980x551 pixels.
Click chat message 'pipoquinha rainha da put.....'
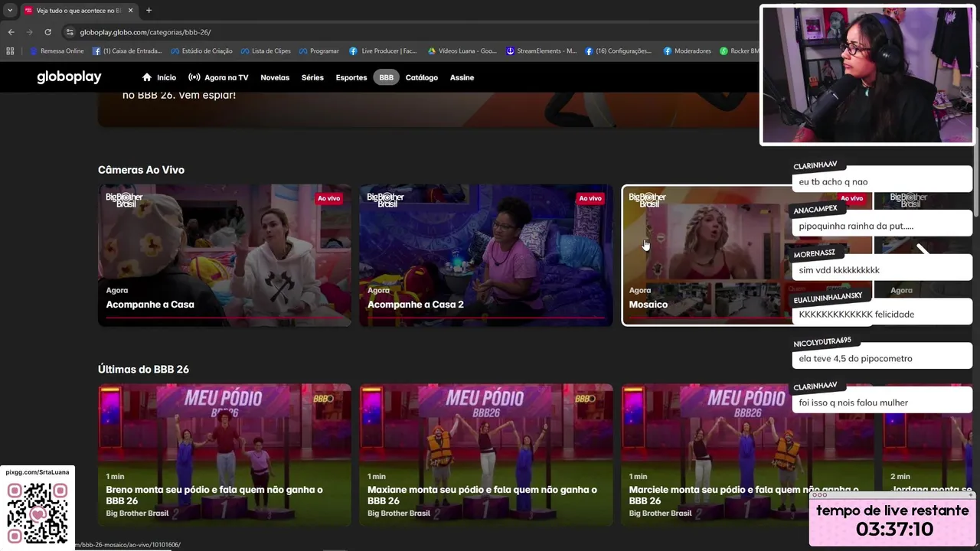click(882, 226)
